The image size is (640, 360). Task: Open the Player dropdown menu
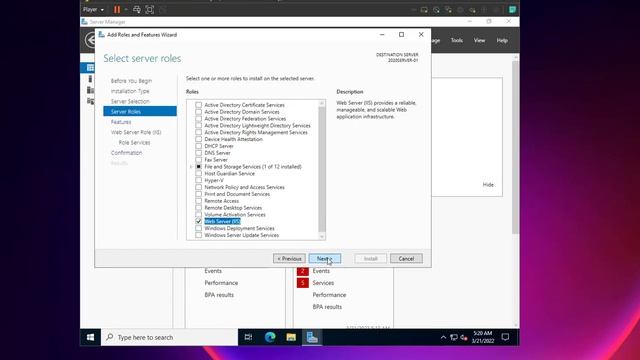pyautogui.click(x=93, y=9)
